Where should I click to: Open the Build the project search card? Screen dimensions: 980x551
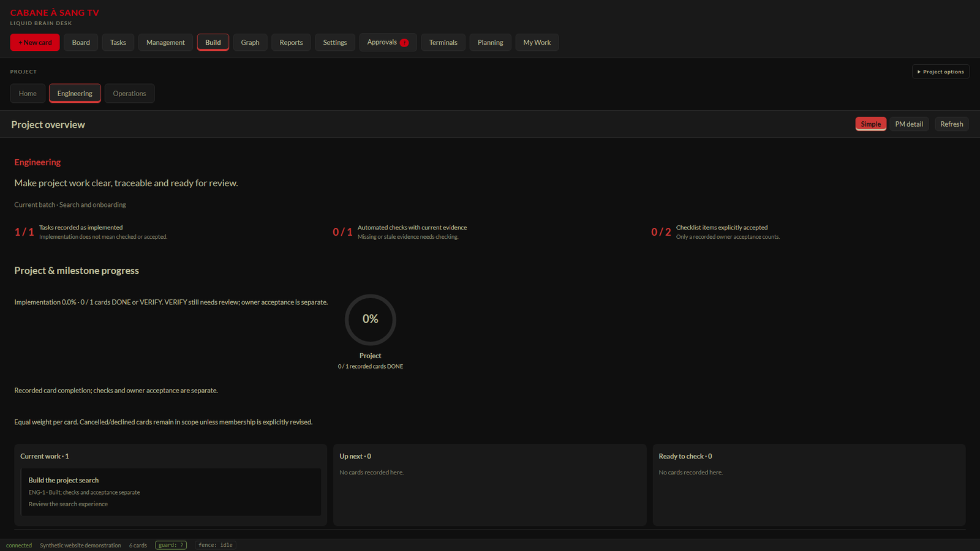tap(171, 492)
